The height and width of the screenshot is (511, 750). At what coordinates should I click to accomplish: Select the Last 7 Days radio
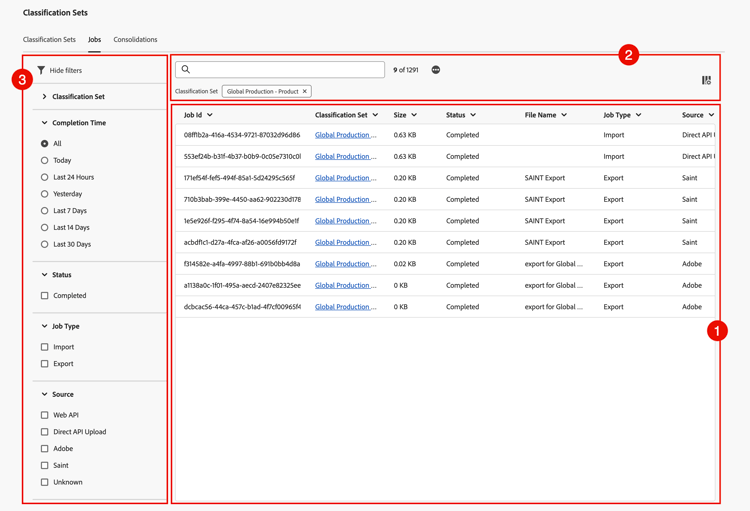(44, 211)
